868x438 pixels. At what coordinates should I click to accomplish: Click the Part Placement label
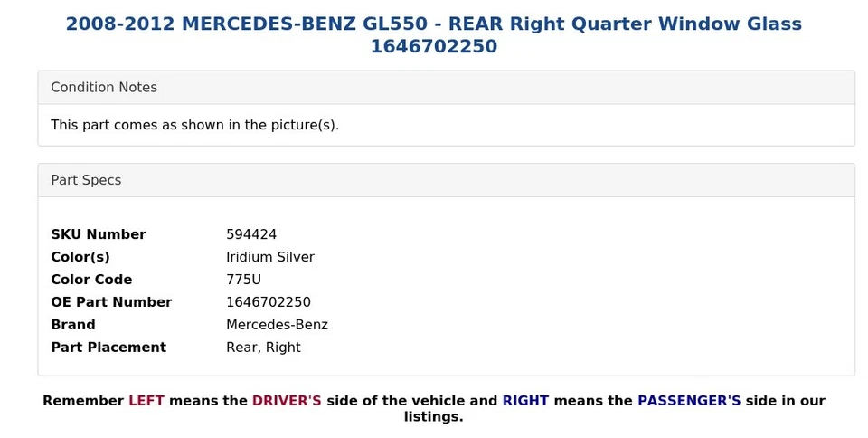pyautogui.click(x=108, y=348)
